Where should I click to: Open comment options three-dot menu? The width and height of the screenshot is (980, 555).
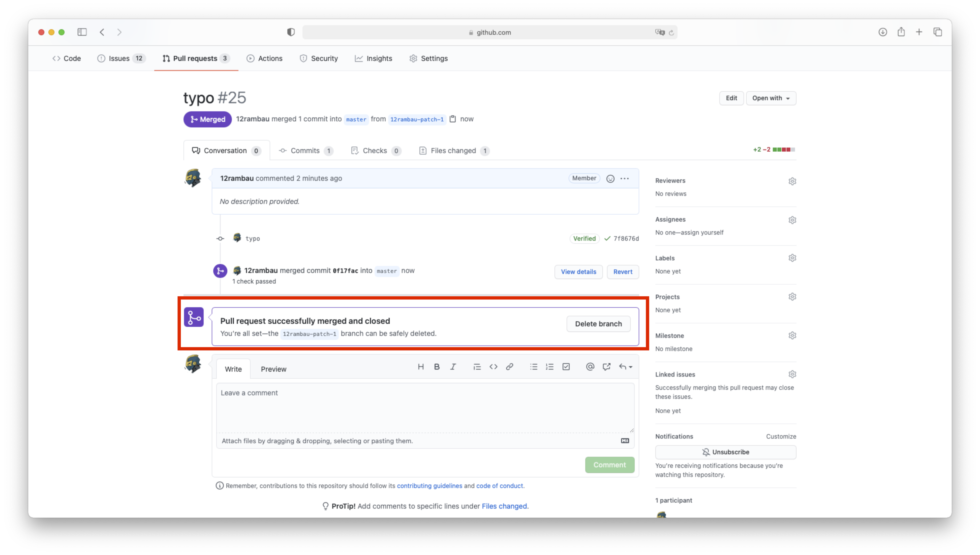tap(624, 178)
